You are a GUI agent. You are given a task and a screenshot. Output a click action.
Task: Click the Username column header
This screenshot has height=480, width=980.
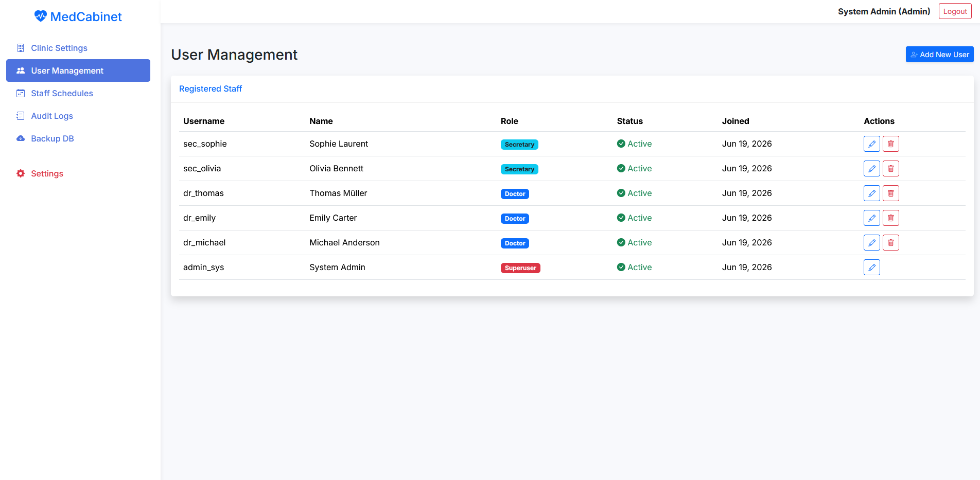coord(204,121)
